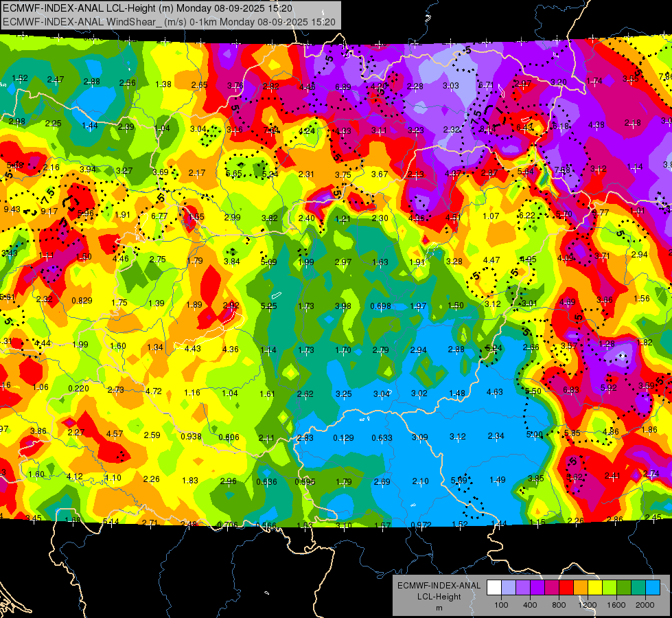
Task: Click the legend tick label 1600
Action: tap(616, 605)
